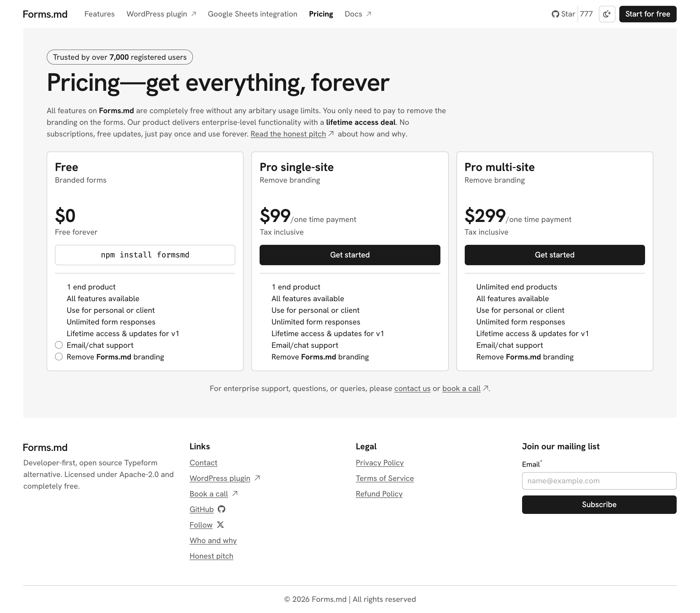The height and width of the screenshot is (613, 700).
Task: Get started with Pro single-site plan
Action: point(350,255)
